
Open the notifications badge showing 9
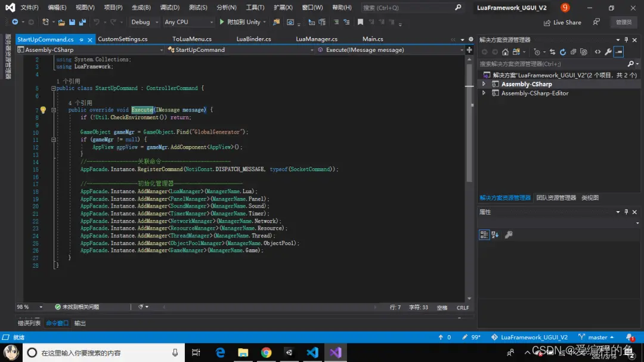click(x=565, y=8)
